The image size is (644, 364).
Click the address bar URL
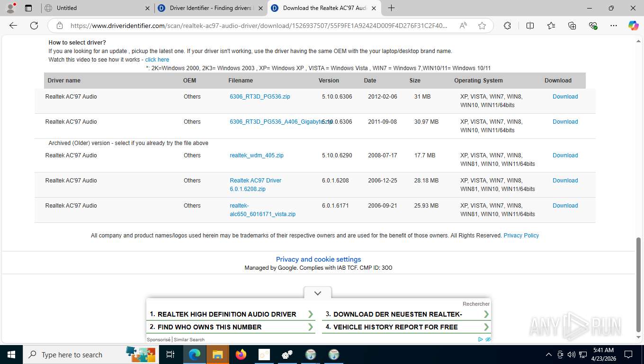[259, 26]
